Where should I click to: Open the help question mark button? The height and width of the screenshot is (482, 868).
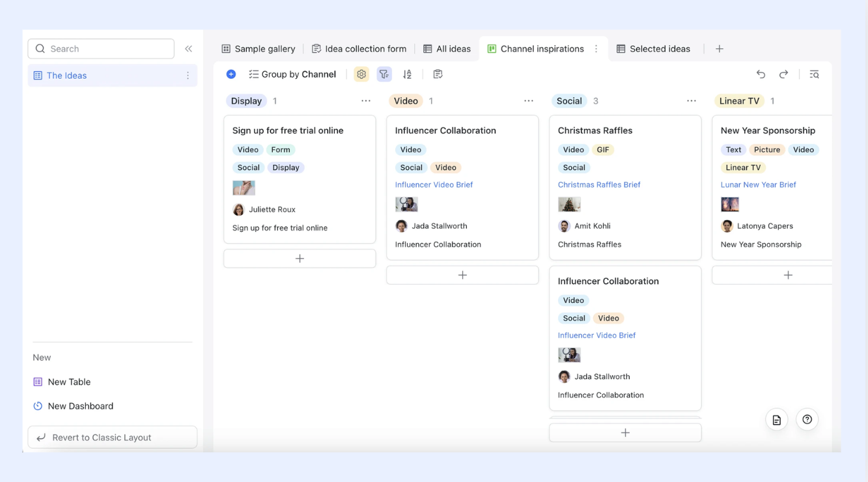(x=807, y=419)
